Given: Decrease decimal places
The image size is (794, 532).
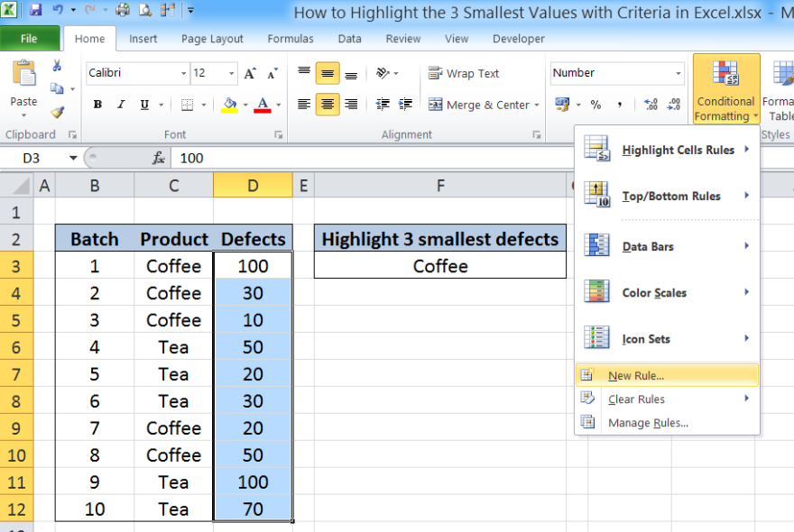Looking at the screenshot, I should pyautogui.click(x=673, y=104).
